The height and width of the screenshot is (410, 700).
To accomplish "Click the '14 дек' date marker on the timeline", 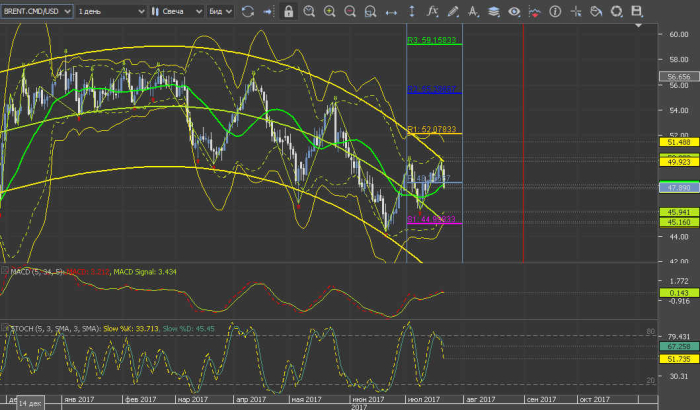I will 31,401.
